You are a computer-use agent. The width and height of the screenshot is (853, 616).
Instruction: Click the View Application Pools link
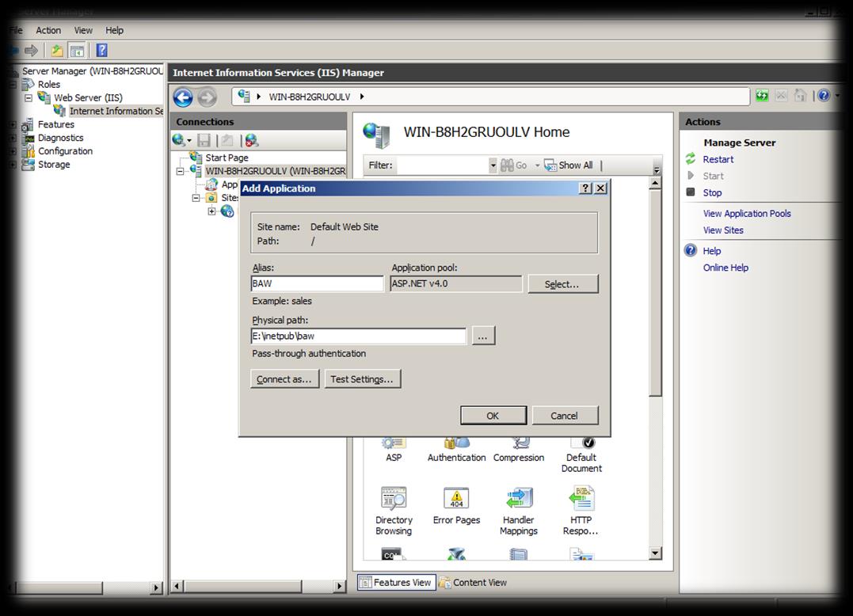(x=747, y=214)
